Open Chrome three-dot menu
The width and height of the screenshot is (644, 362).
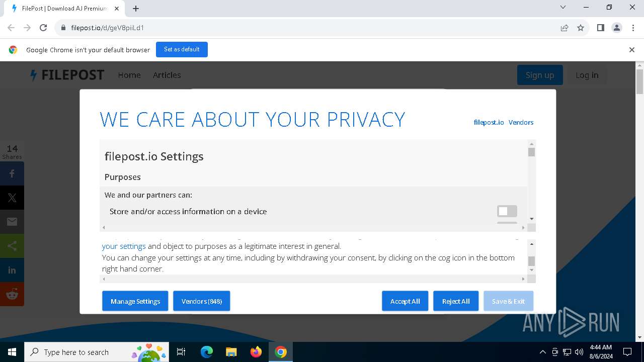click(633, 28)
